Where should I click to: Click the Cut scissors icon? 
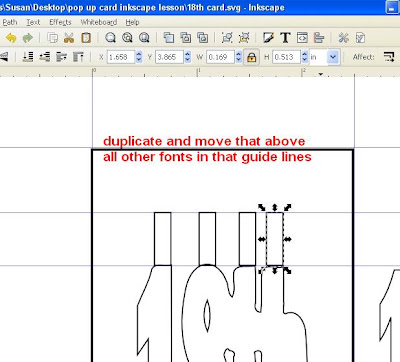point(69,38)
